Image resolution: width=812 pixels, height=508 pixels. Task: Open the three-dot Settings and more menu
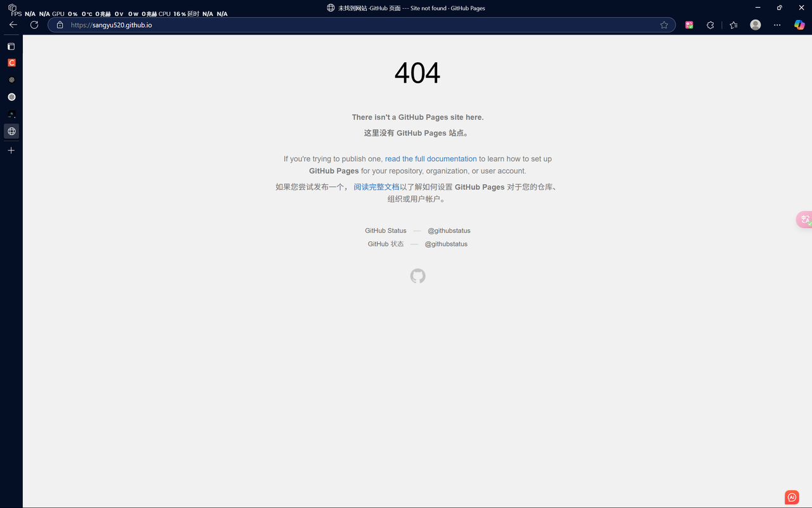click(x=777, y=25)
